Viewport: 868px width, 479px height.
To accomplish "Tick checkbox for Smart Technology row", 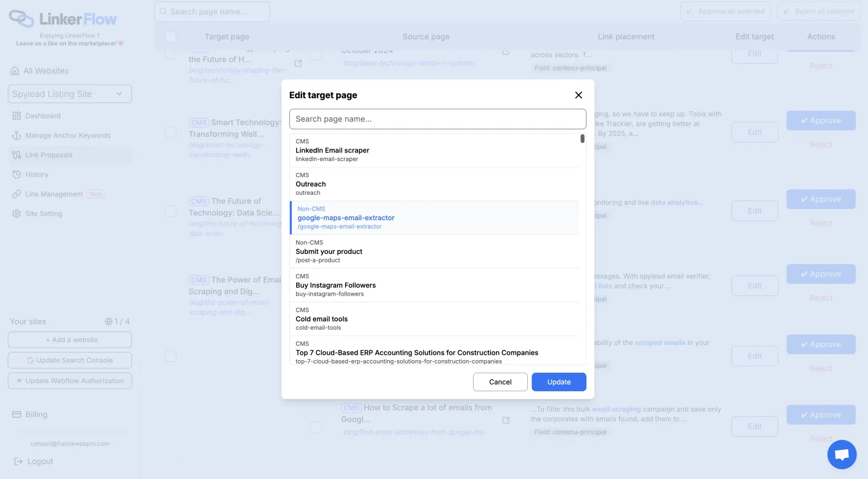I will click(170, 132).
